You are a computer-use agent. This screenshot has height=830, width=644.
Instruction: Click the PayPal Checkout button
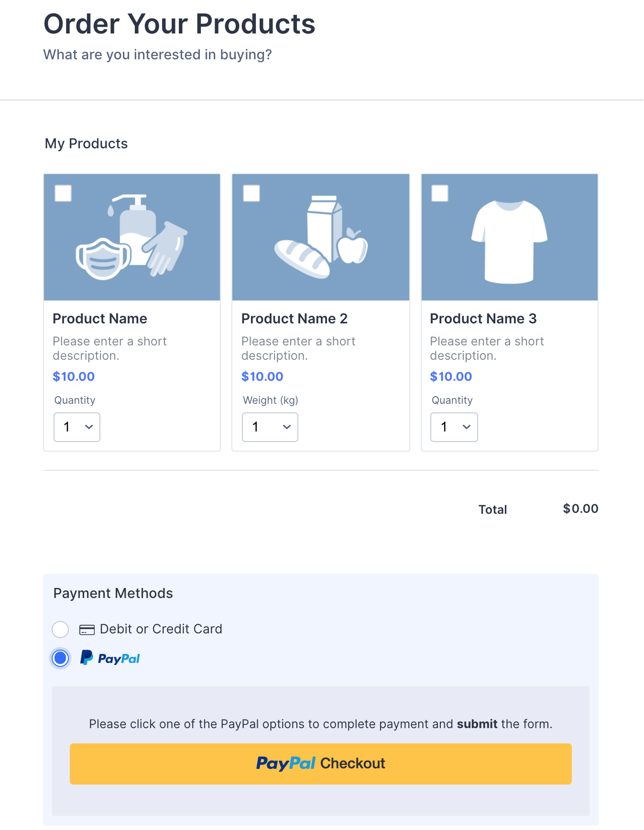pyautogui.click(x=321, y=764)
